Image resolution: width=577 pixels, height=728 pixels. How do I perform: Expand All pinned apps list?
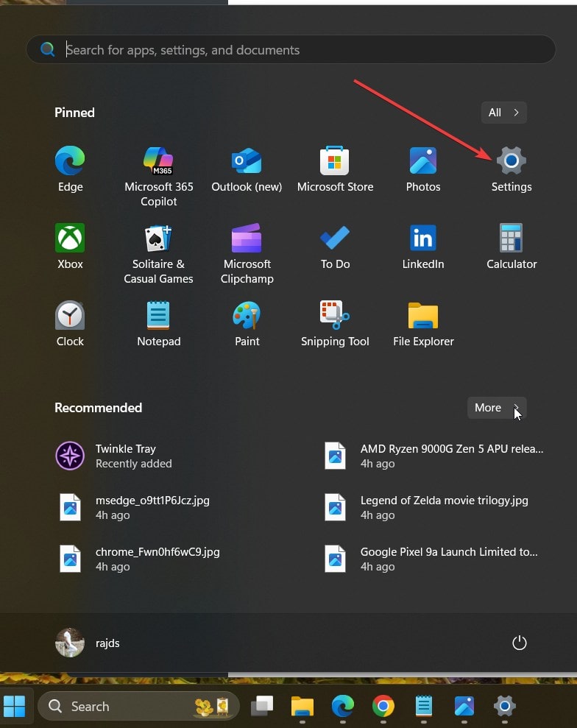pyautogui.click(x=503, y=113)
